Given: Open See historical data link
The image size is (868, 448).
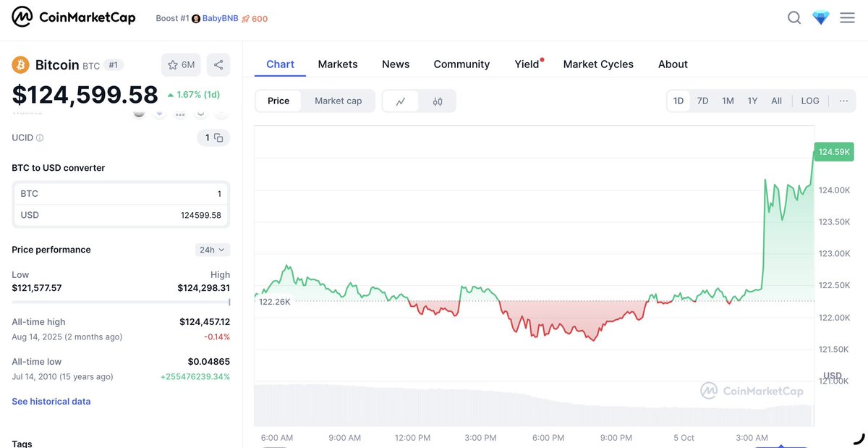Looking at the screenshot, I should (51, 402).
